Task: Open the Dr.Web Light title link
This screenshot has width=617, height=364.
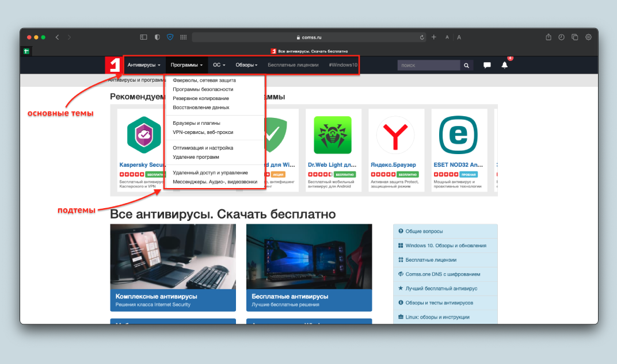Action: click(x=332, y=164)
